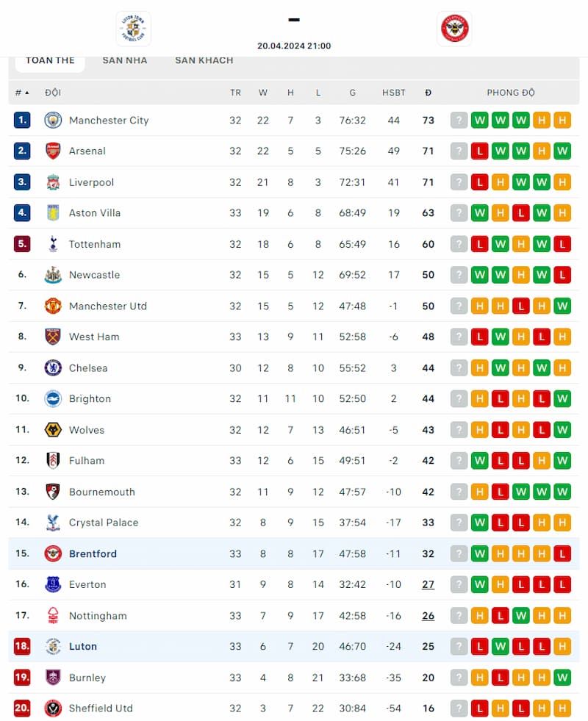Click the Liverpool club crest

pos(53,182)
